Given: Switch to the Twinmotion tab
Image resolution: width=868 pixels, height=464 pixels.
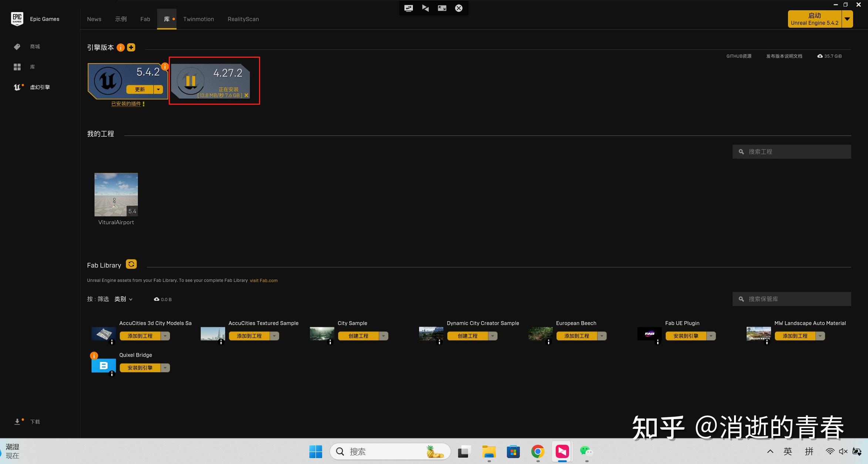Looking at the screenshot, I should [198, 19].
